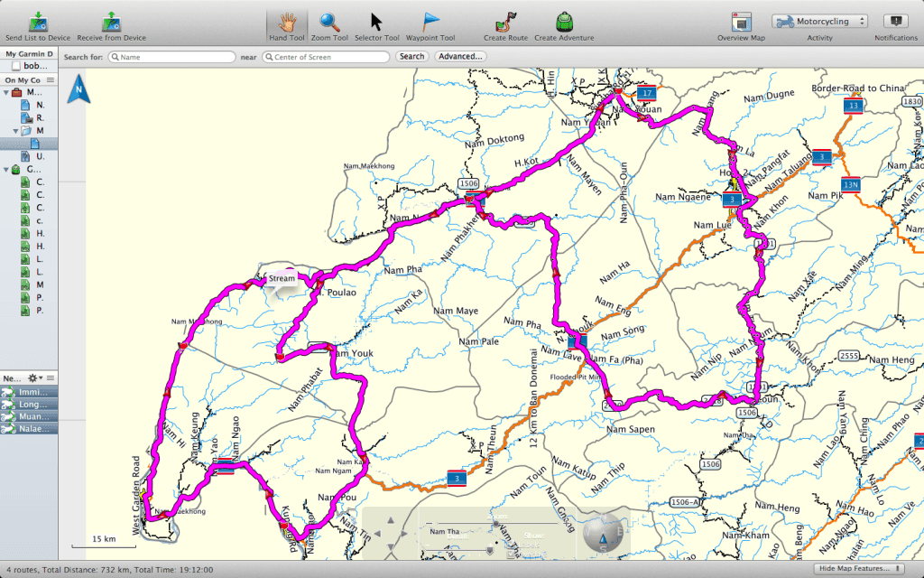Click the compass globe on map controls
924x578 pixels.
tap(602, 533)
